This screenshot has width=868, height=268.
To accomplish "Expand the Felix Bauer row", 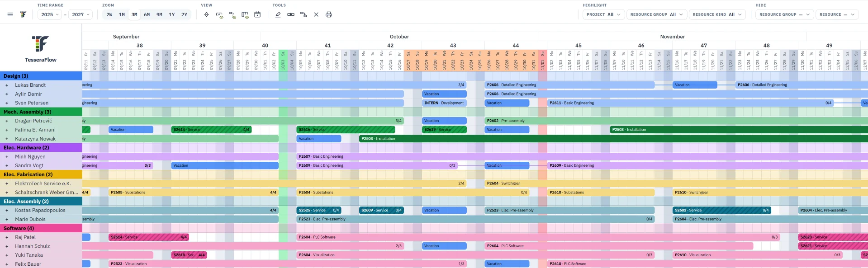I will click(x=7, y=264).
